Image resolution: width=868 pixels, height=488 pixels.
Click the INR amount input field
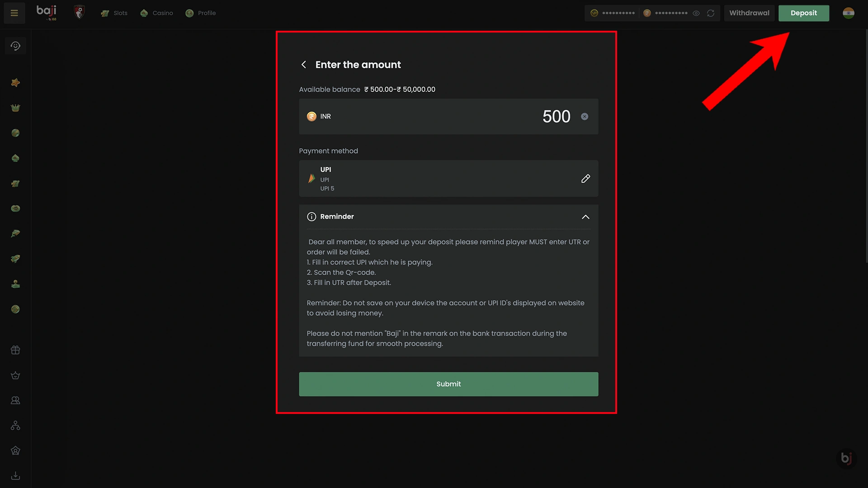pos(448,117)
